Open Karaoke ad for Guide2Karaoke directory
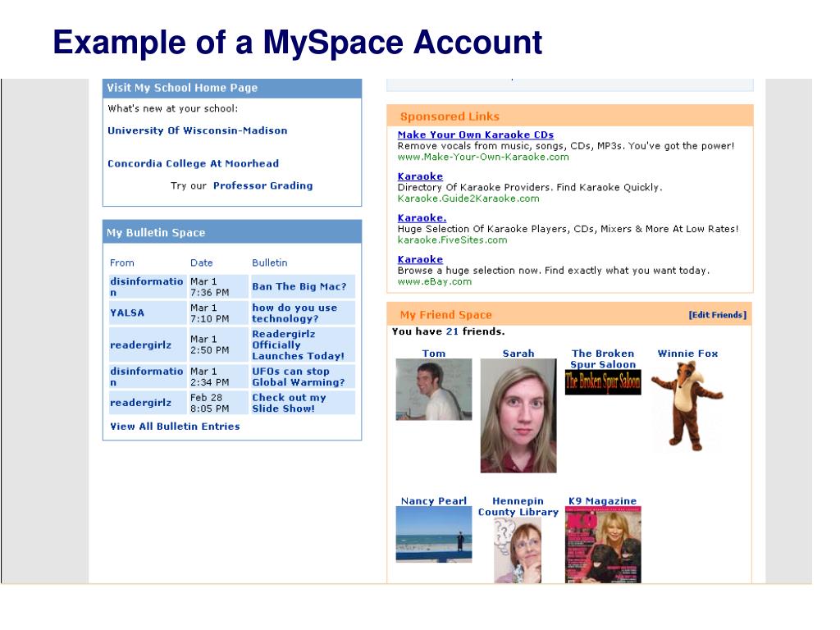 click(x=420, y=176)
